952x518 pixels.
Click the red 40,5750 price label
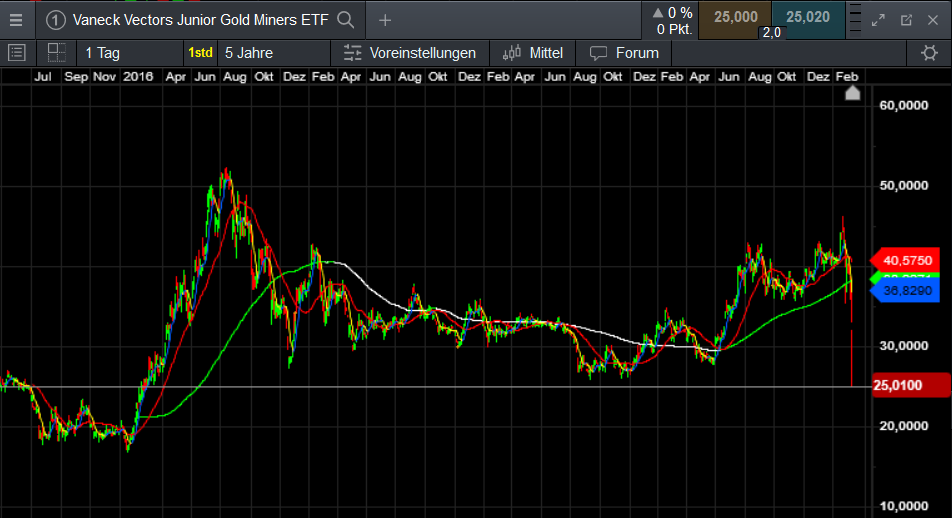point(905,260)
